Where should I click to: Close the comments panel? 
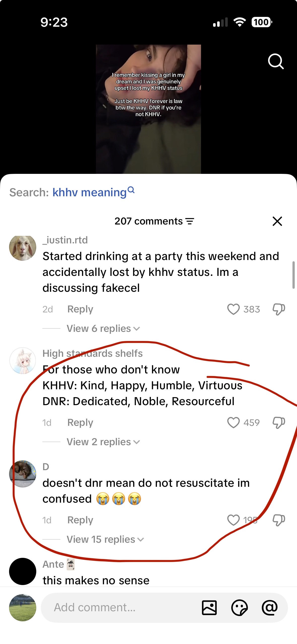coord(277,221)
